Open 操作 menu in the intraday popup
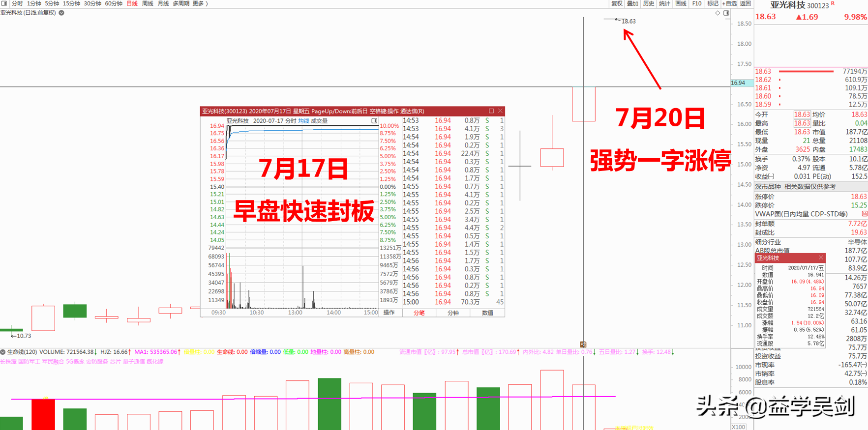This screenshot has height=430, width=868. pos(389,313)
